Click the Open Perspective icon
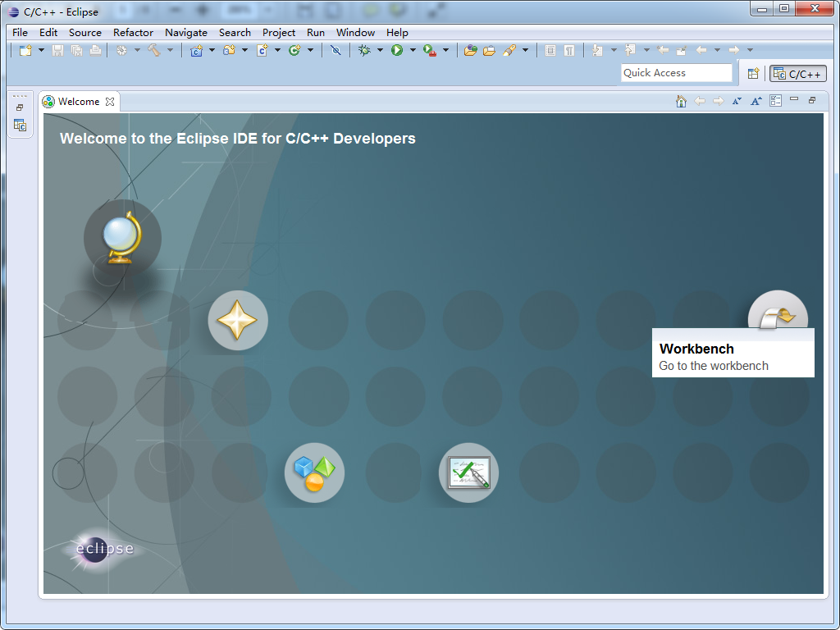The width and height of the screenshot is (840, 630). tap(753, 73)
